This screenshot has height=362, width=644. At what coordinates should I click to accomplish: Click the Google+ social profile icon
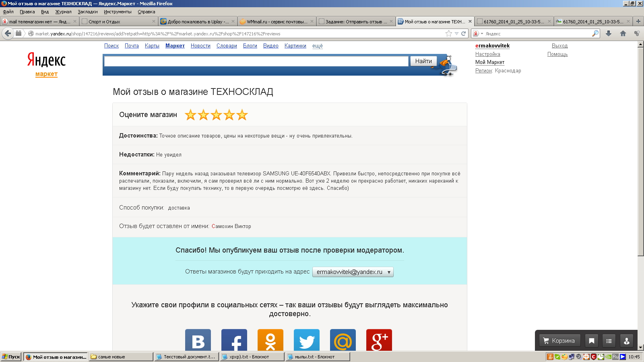[379, 340]
